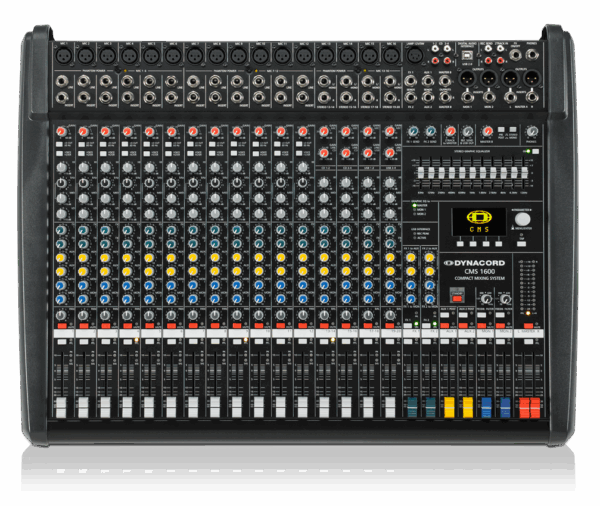Grab the yellow AUX 1 fader
The width and height of the screenshot is (600, 506).
448,407
